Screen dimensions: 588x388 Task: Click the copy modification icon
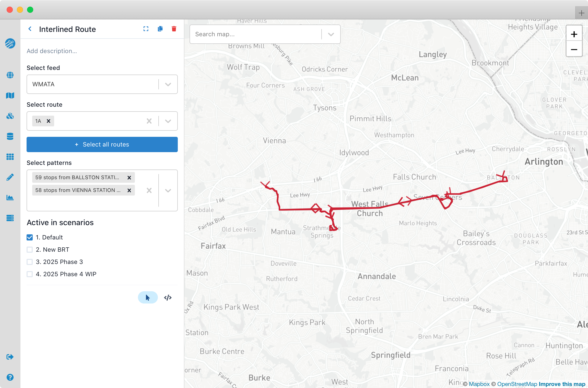pyautogui.click(x=160, y=29)
